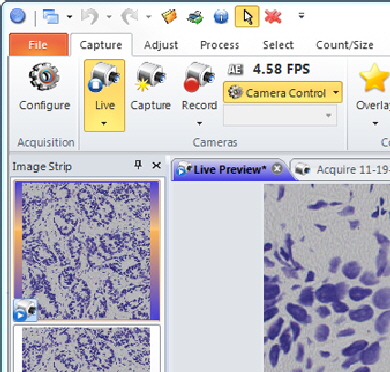The height and width of the screenshot is (372, 390).
Task: Click the printer icon in quick toolbar
Action: click(195, 16)
